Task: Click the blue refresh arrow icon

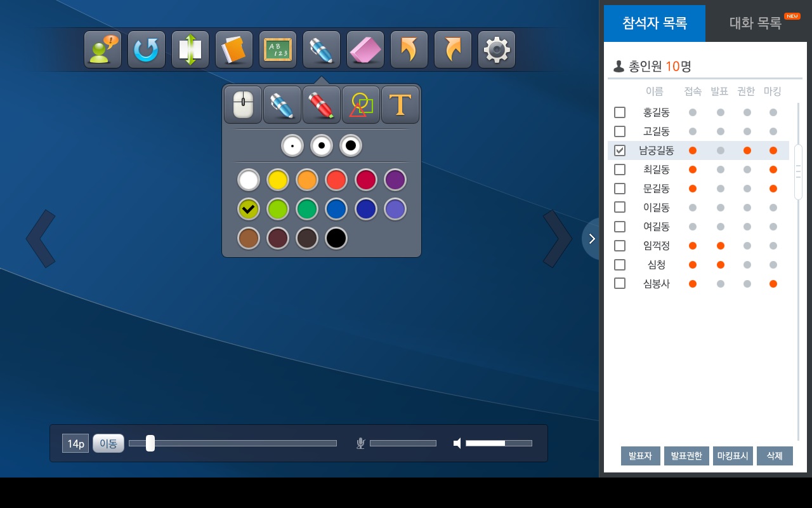Action: tap(147, 50)
